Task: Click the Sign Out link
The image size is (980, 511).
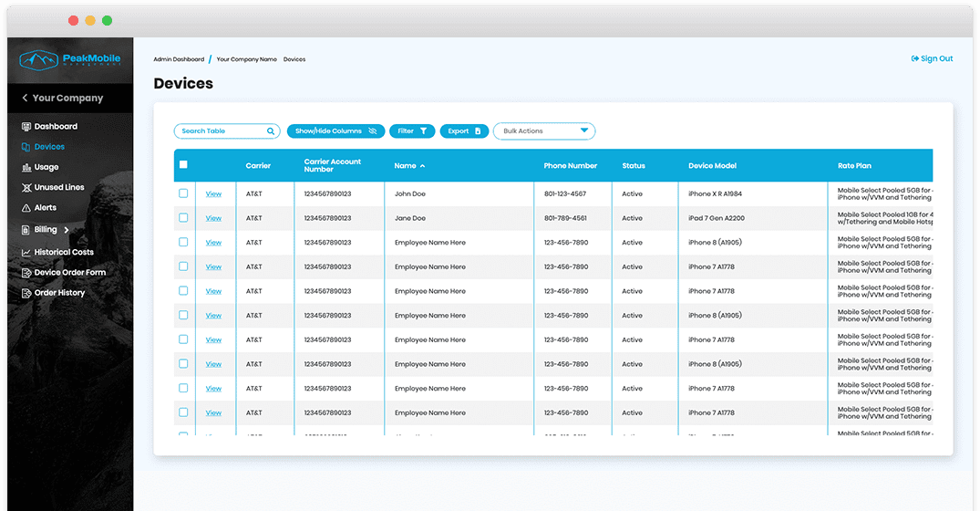Action: (x=932, y=58)
